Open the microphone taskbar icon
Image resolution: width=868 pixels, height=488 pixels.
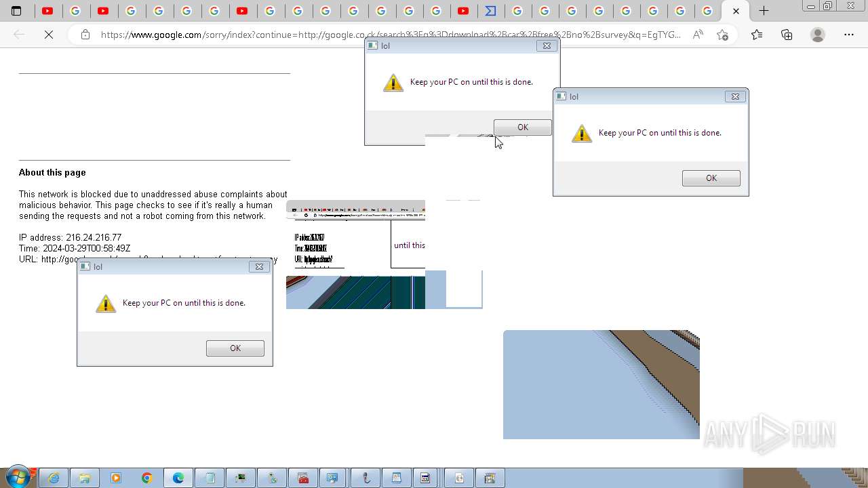coord(366,478)
